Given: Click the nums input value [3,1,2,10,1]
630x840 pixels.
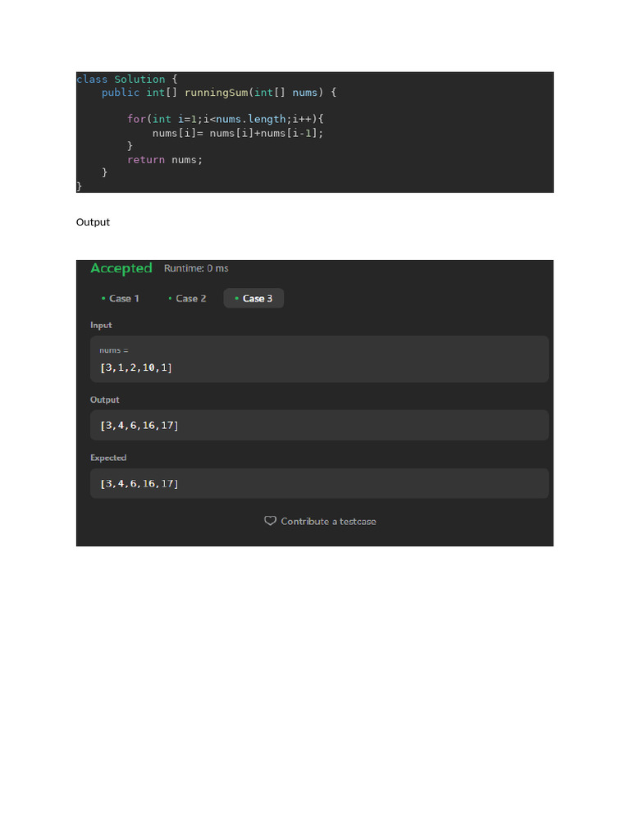Looking at the screenshot, I should [136, 367].
